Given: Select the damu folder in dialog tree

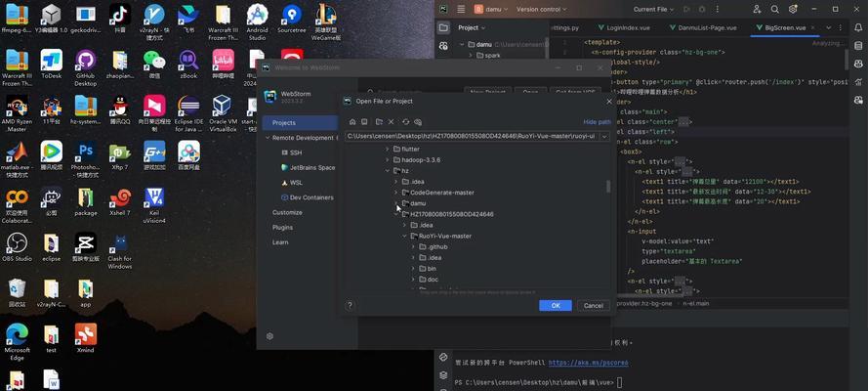Looking at the screenshot, I should [x=414, y=203].
